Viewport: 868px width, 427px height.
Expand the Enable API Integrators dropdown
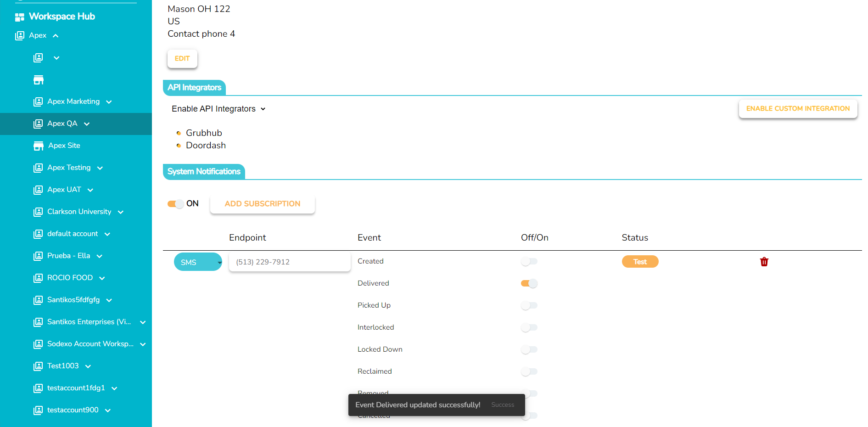click(218, 109)
